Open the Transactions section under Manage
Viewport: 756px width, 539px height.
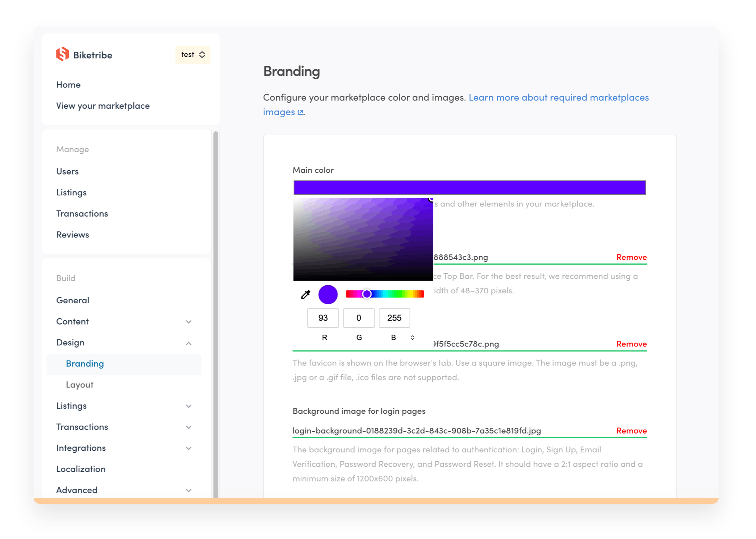(82, 213)
